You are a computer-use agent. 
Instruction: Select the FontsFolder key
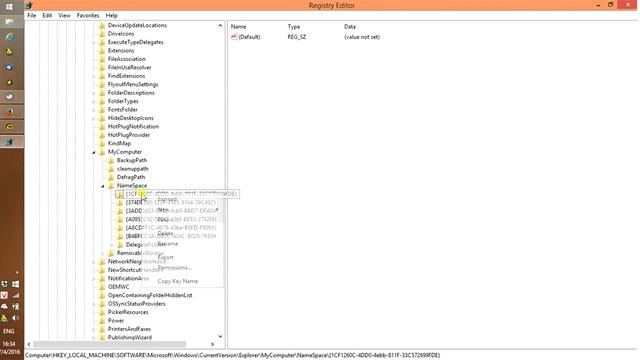(122, 110)
